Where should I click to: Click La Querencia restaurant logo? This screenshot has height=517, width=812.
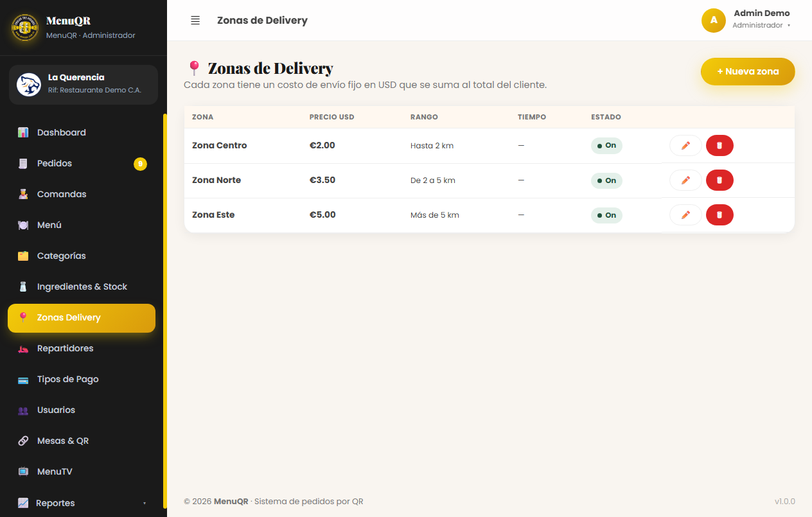(x=29, y=84)
